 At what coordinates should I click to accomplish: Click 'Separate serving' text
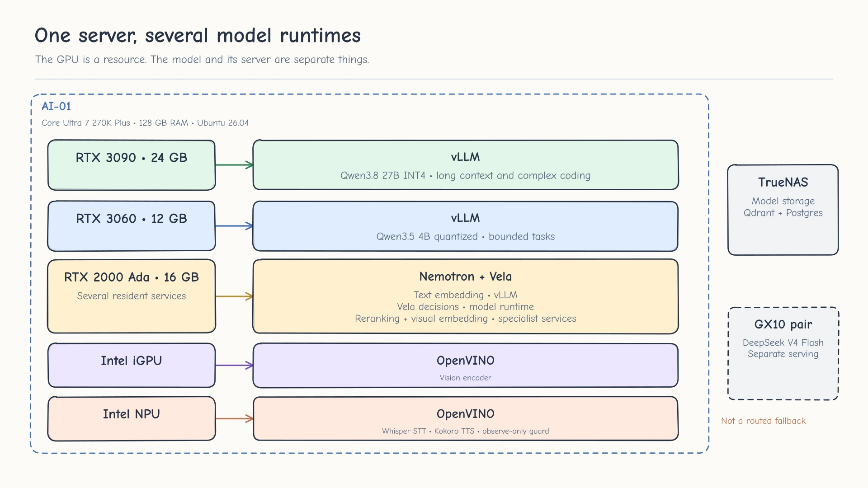tap(783, 354)
